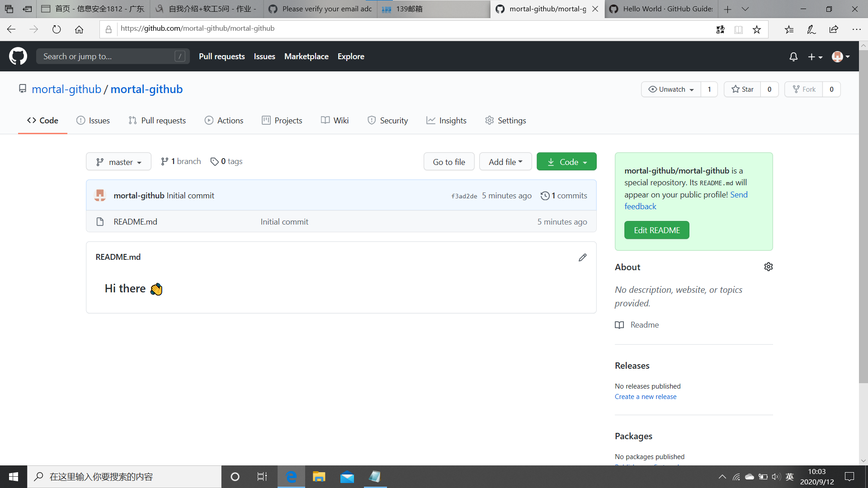Open the Insights tab
The height and width of the screenshot is (488, 868).
[x=446, y=121]
